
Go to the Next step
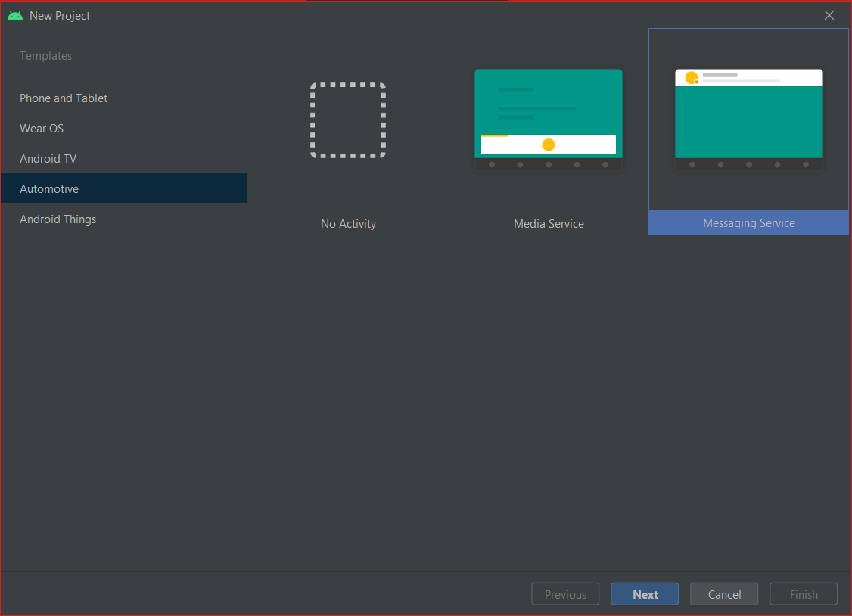(645, 594)
